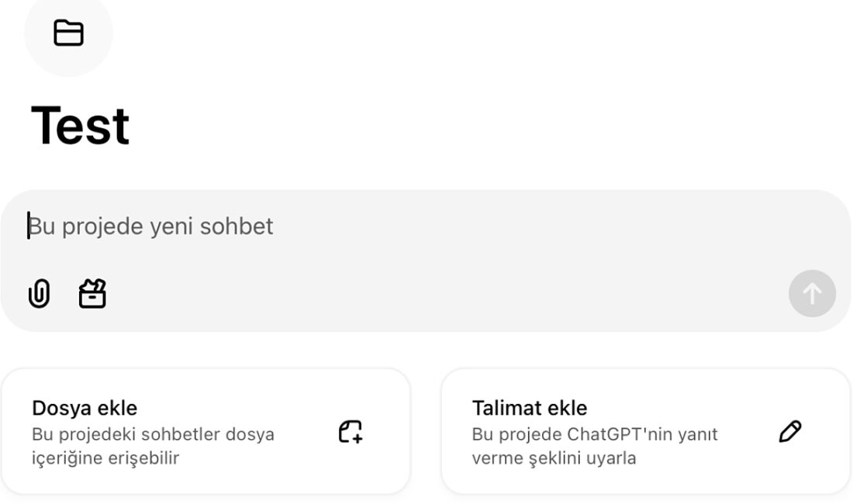The width and height of the screenshot is (853, 504).
Task: Click the "Bu projede ChatGPT'nin yanıt" description
Action: [595, 434]
